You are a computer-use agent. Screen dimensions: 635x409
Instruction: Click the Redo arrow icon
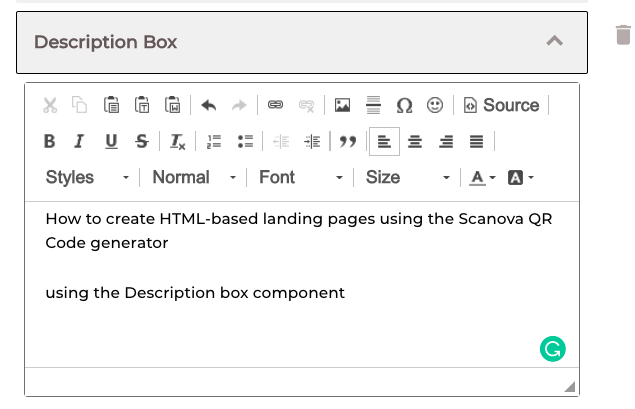tap(239, 105)
